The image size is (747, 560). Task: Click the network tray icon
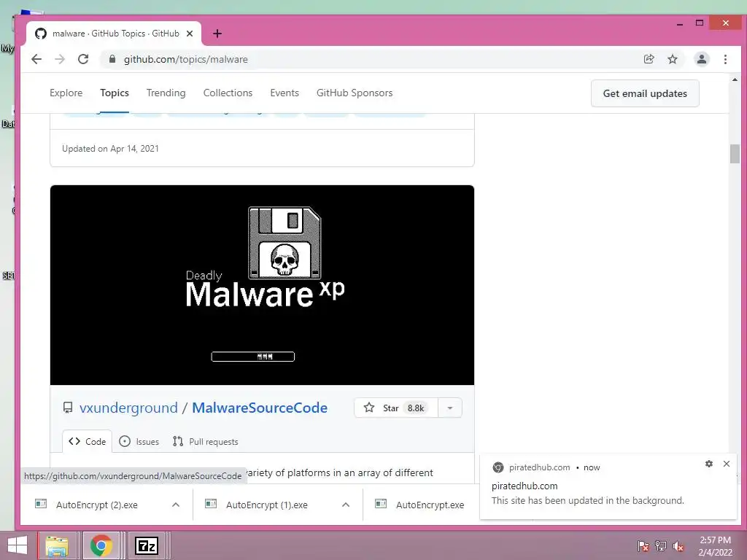tap(661, 546)
